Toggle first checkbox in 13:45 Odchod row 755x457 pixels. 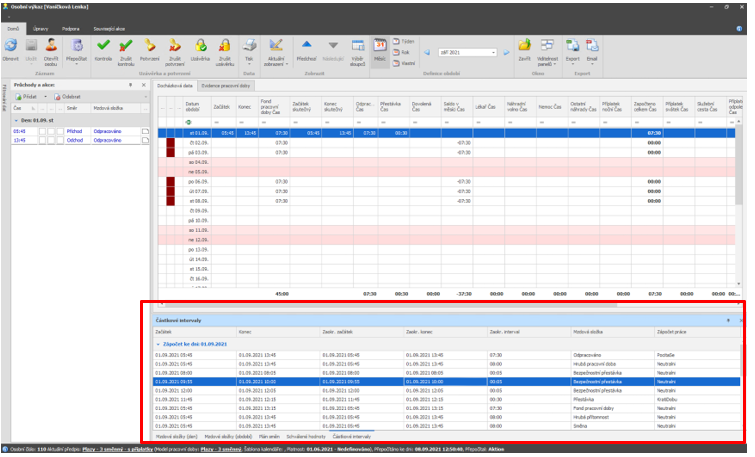click(x=42, y=140)
